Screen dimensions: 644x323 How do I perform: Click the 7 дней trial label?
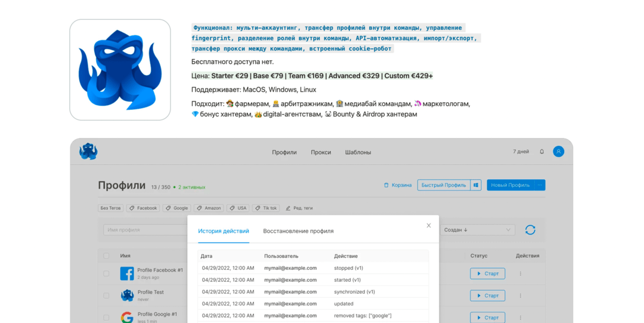pos(521,152)
